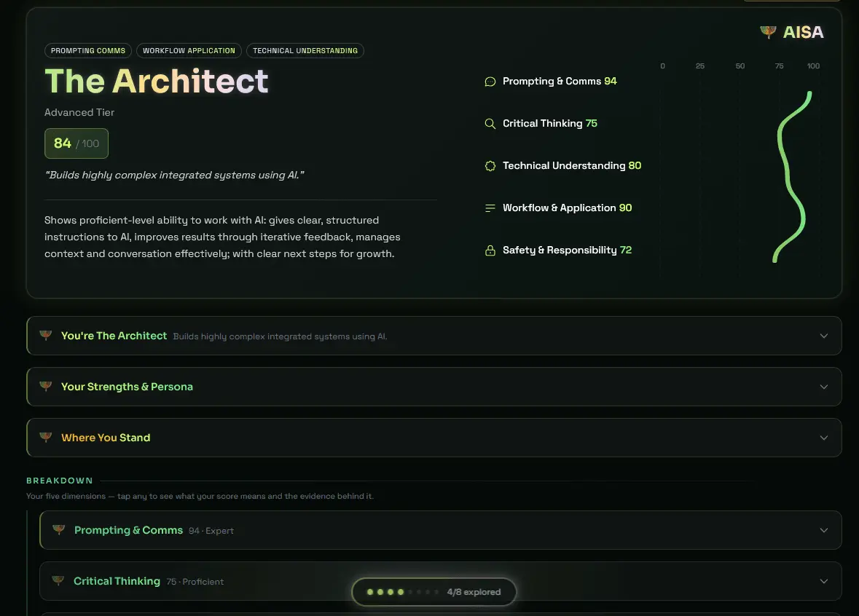Click the Technical Understanding badge icon
Image resolution: width=859 pixels, height=616 pixels.
click(x=490, y=166)
